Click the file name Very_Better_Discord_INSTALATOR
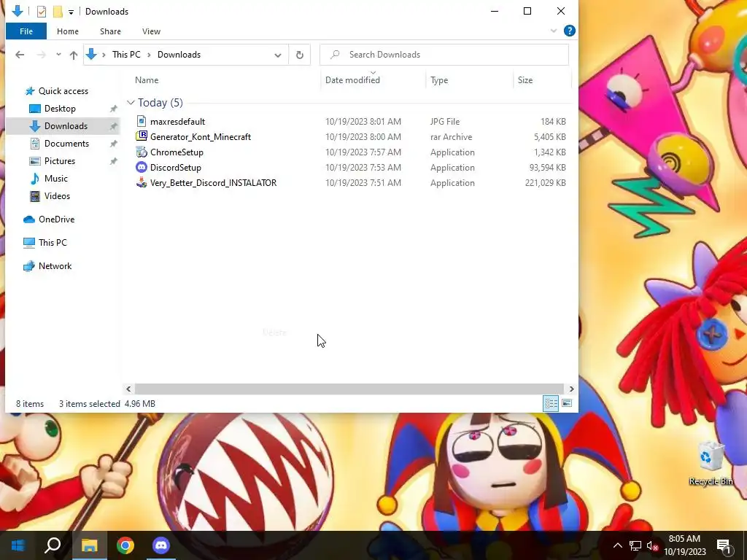The width and height of the screenshot is (747, 560). point(214,183)
